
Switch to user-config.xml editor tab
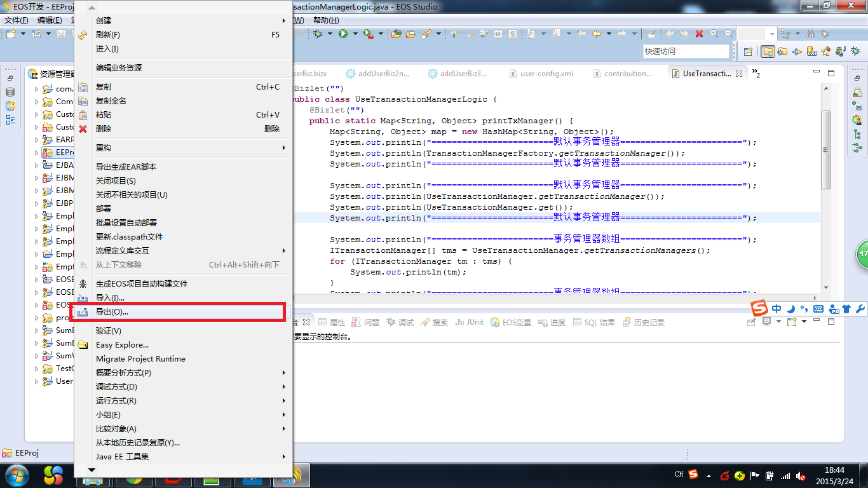(x=541, y=74)
